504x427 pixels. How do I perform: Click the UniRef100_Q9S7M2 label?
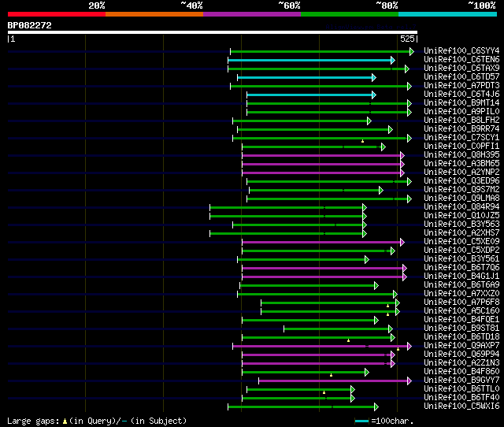(x=461, y=190)
